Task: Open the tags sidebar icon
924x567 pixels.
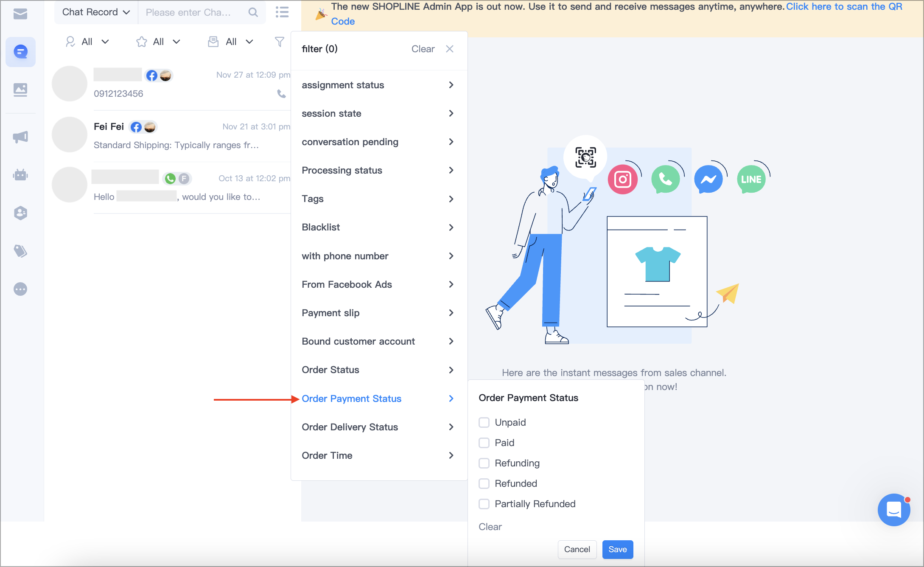Action: click(20, 251)
